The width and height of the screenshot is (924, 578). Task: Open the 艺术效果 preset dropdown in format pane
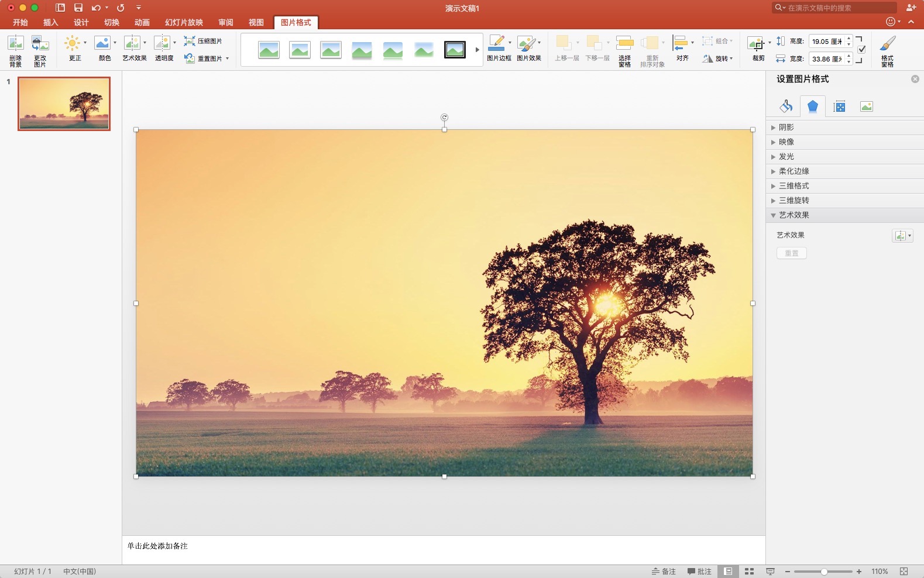coord(902,236)
